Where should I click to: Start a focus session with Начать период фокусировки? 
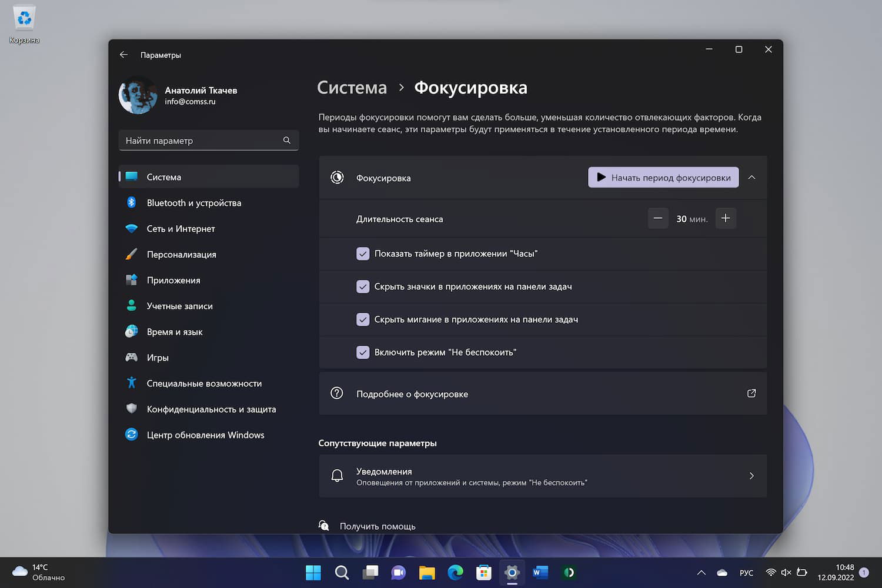663,178
